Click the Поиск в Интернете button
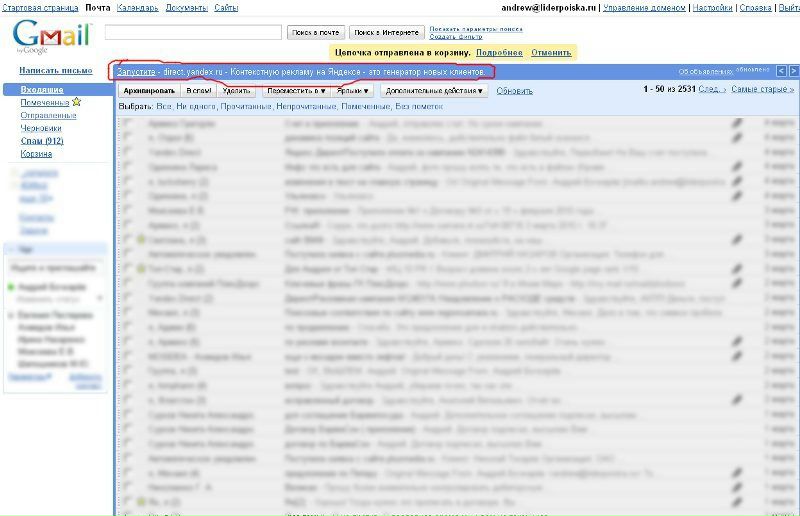Image resolution: width=800 pixels, height=516 pixels. (x=386, y=32)
